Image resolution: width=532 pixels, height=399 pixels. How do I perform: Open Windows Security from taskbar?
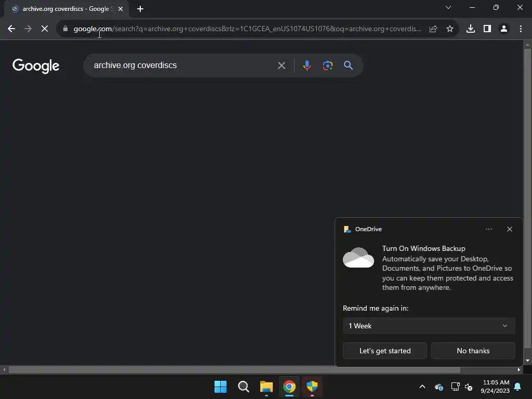coord(312,387)
